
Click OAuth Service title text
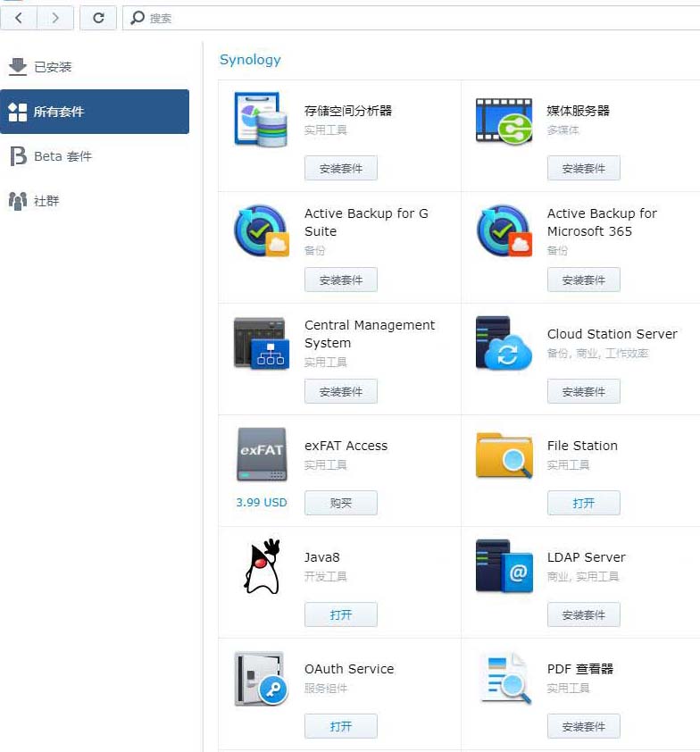pos(349,669)
